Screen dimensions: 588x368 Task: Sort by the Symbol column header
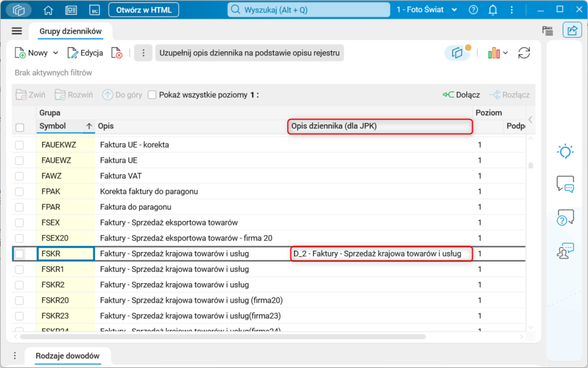[x=66, y=126]
